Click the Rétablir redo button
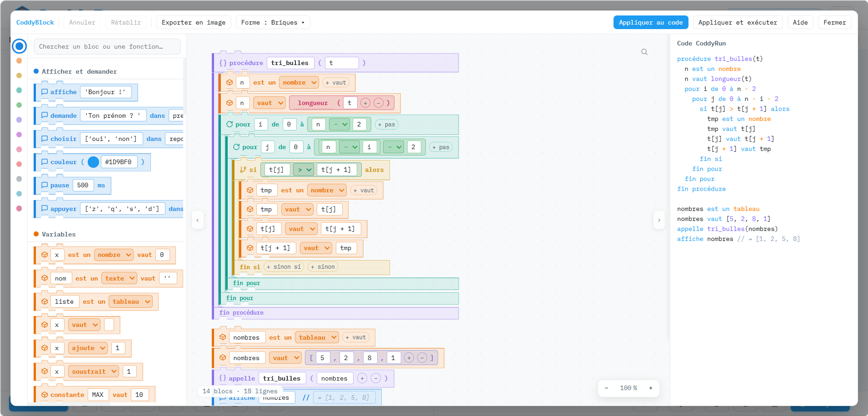This screenshot has height=416, width=868. pyautogui.click(x=126, y=22)
